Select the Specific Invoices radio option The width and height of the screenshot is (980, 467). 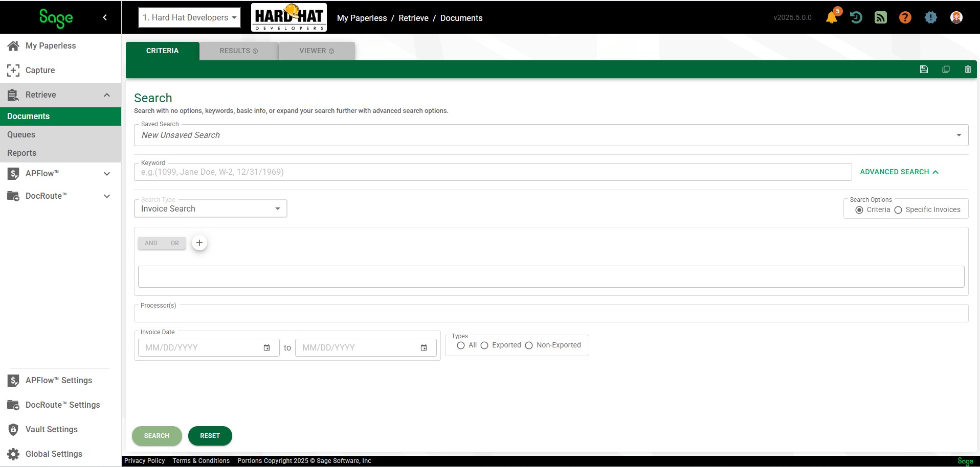coord(898,210)
